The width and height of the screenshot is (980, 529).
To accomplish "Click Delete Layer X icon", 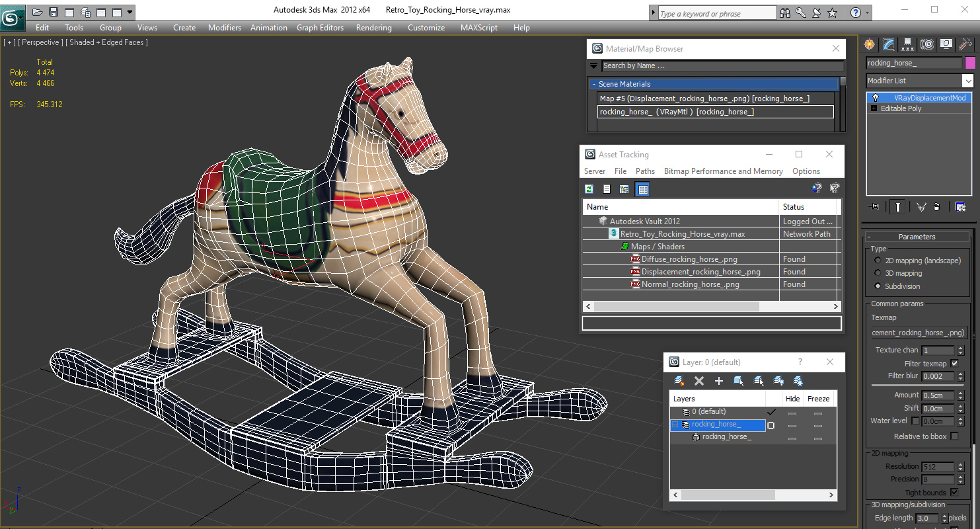I will pos(699,381).
